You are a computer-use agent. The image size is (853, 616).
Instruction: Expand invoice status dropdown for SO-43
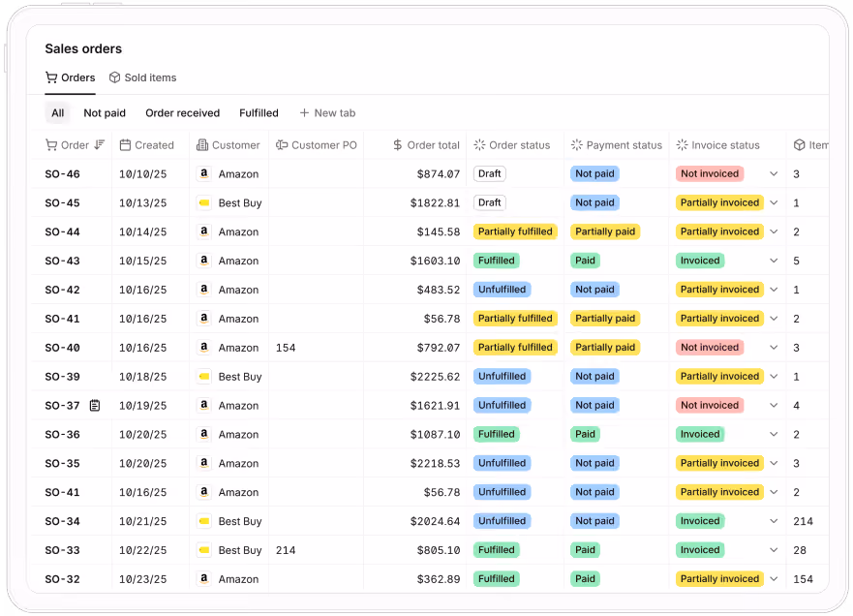tap(774, 261)
